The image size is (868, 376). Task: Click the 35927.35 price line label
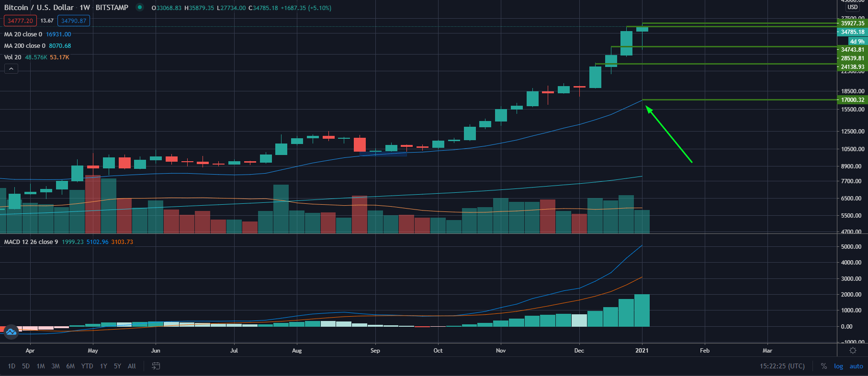(x=852, y=23)
